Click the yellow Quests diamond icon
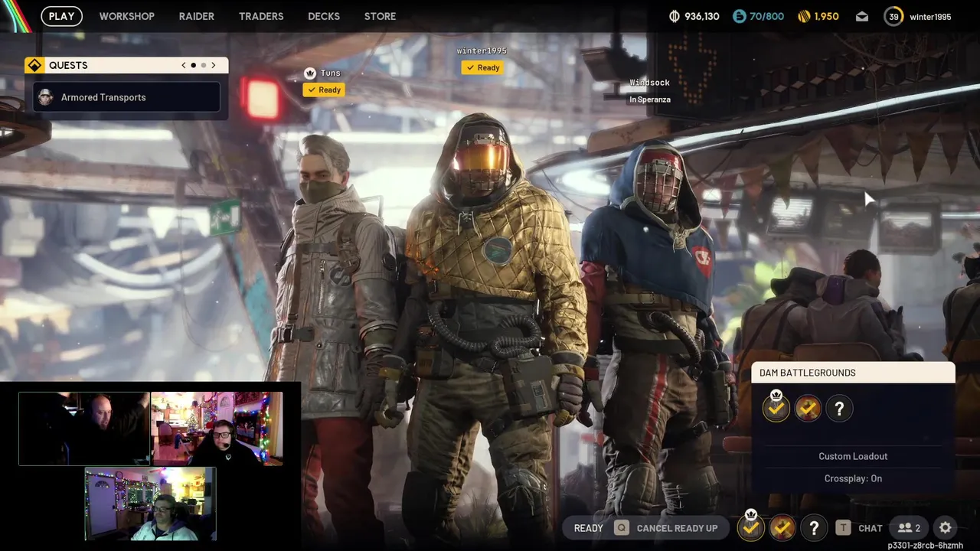Viewport: 980px width, 551px height. 34,65
